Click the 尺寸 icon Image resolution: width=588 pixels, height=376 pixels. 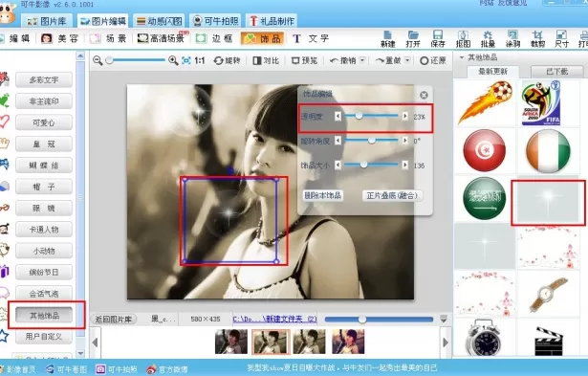[x=561, y=39]
